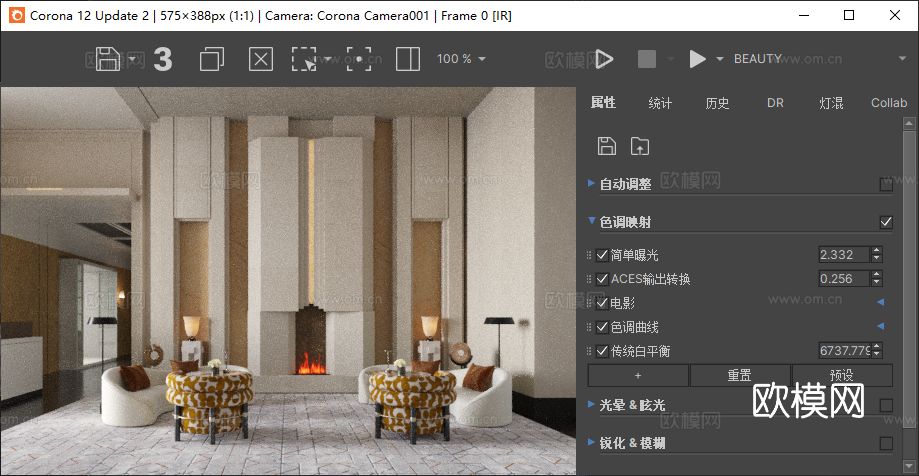Toggle the A/B compare split-view icon
Viewport: 919px width, 476px height.
tap(407, 59)
